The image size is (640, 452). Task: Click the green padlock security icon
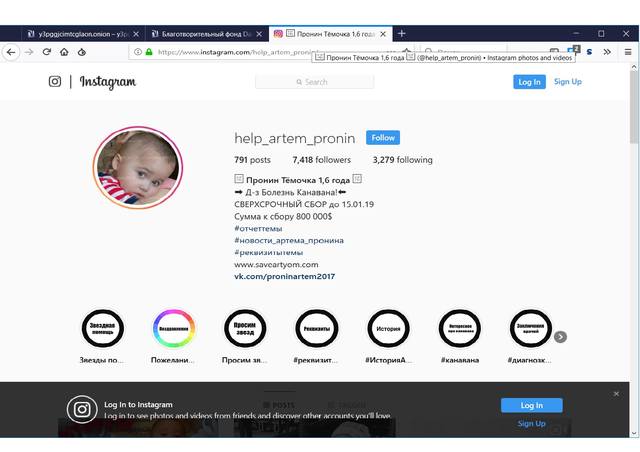(x=149, y=52)
